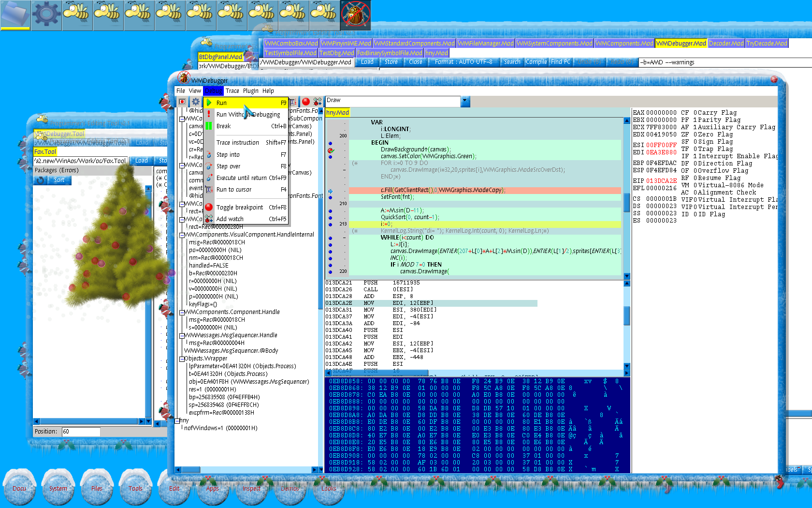
Task: Toggle breakpoint dot beside QuickSort line
Action: [331, 218]
